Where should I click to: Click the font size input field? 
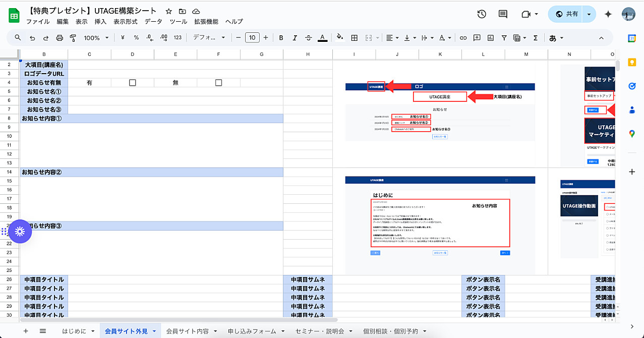click(x=252, y=38)
